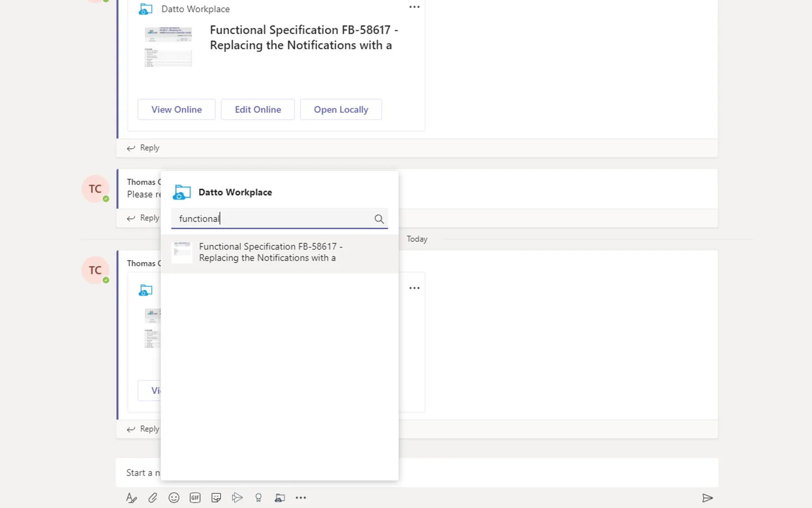812x508 pixels.
Task: Click the Functional Specification title on top card
Action: [304, 38]
